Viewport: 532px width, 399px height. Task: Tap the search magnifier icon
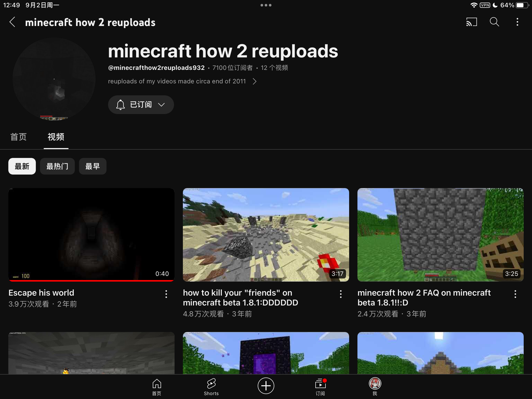[x=494, y=22]
